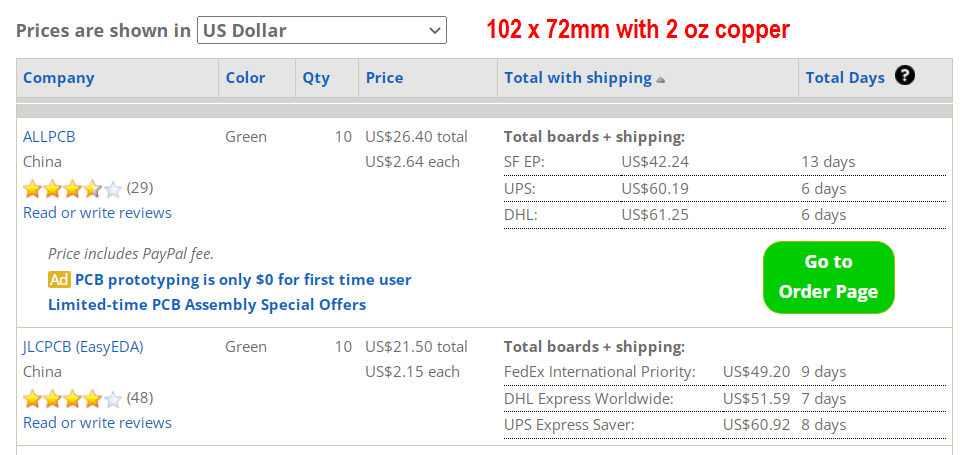Click the yellow Ad badge icon
967x455 pixels.
point(59,280)
